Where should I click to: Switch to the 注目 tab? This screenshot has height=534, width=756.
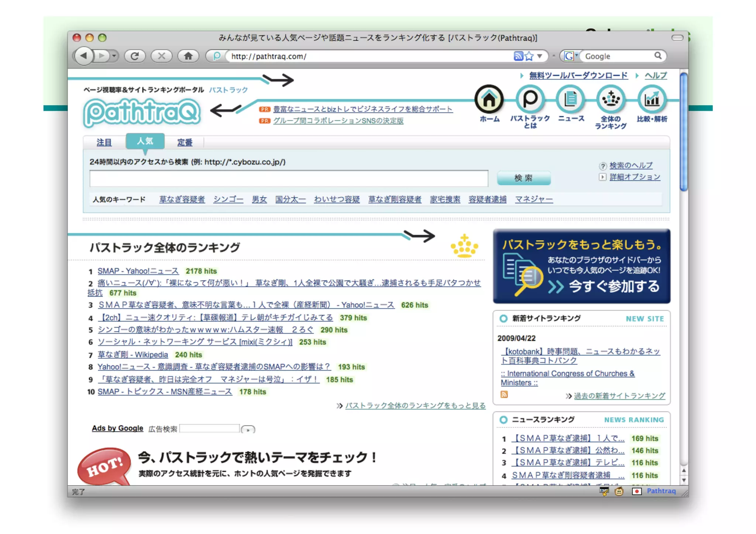[x=104, y=142]
